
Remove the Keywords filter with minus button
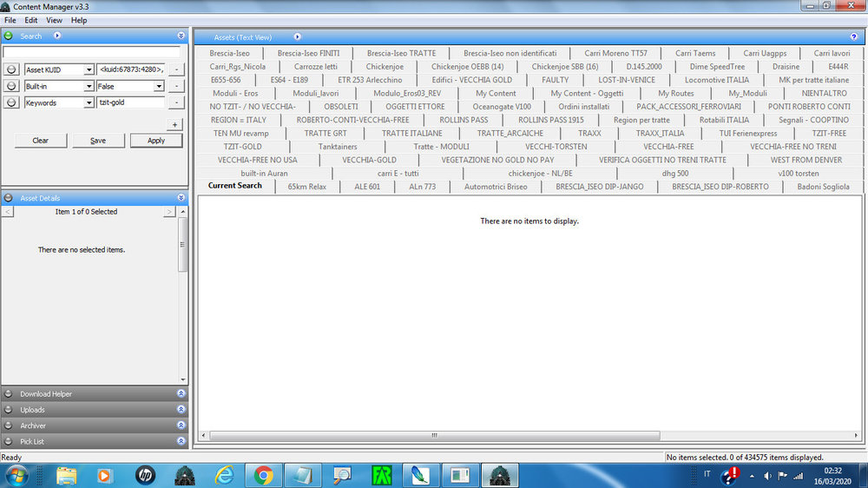pos(176,103)
